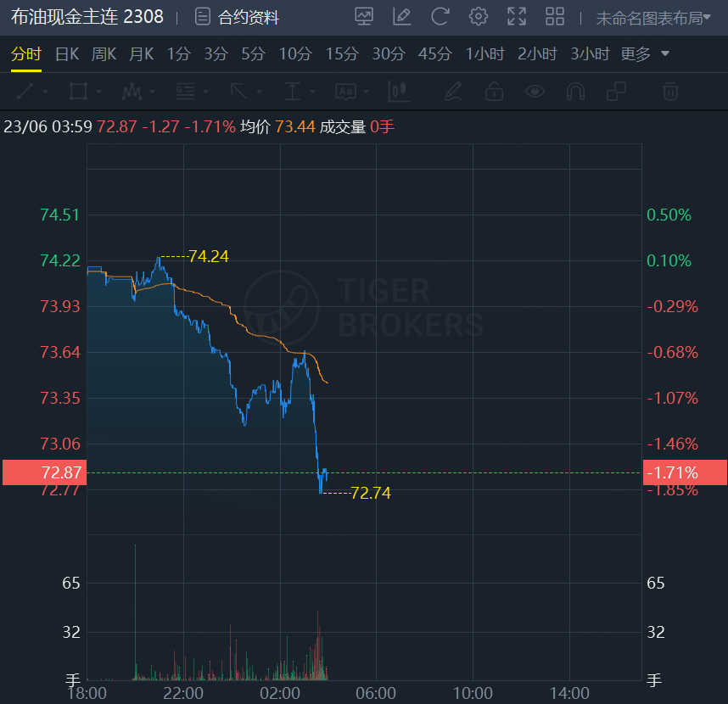
Task: Click the 布油现金主连 2308 title
Action: (x=87, y=17)
